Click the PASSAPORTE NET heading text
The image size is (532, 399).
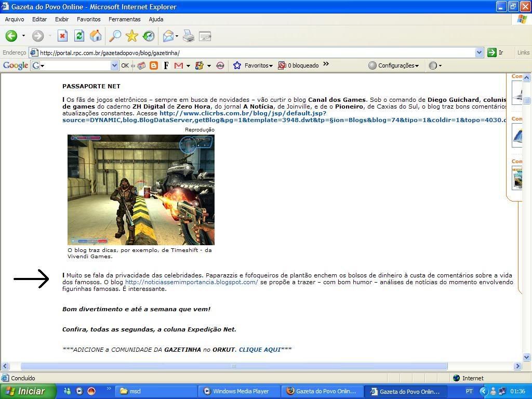click(x=91, y=86)
